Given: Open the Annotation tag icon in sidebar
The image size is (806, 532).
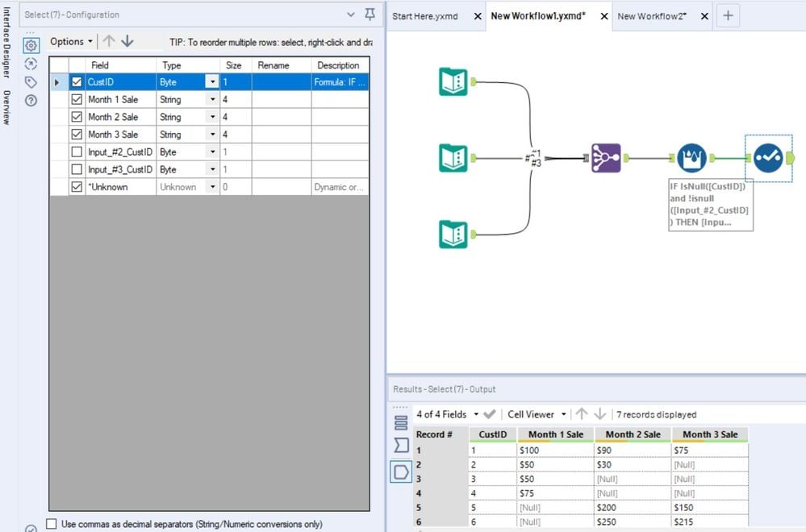Looking at the screenshot, I should [x=31, y=82].
